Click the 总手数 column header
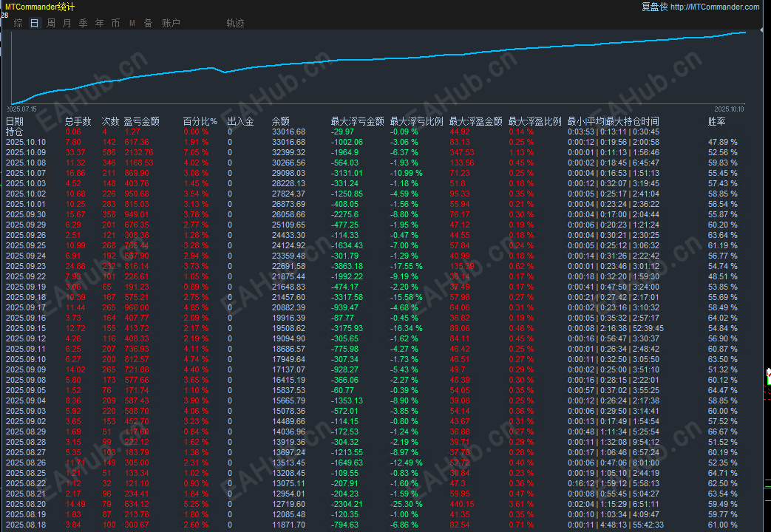771x532 pixels. point(78,121)
